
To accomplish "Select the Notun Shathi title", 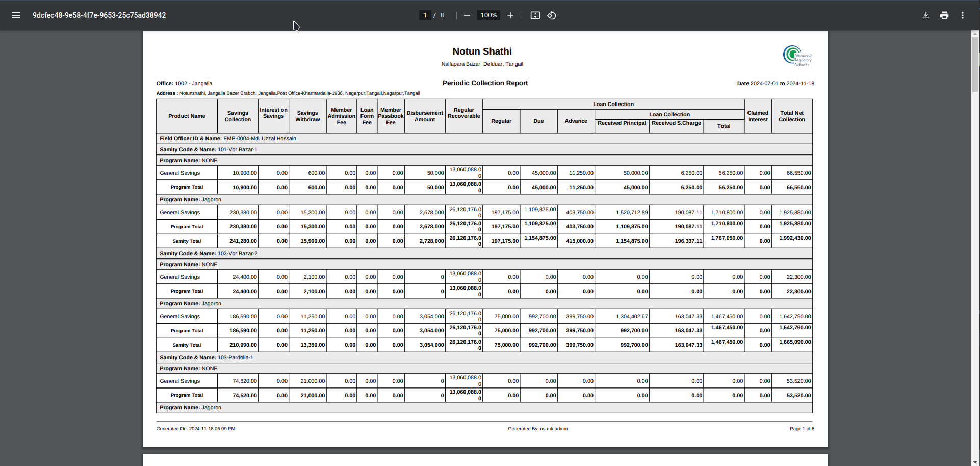I will (482, 51).
